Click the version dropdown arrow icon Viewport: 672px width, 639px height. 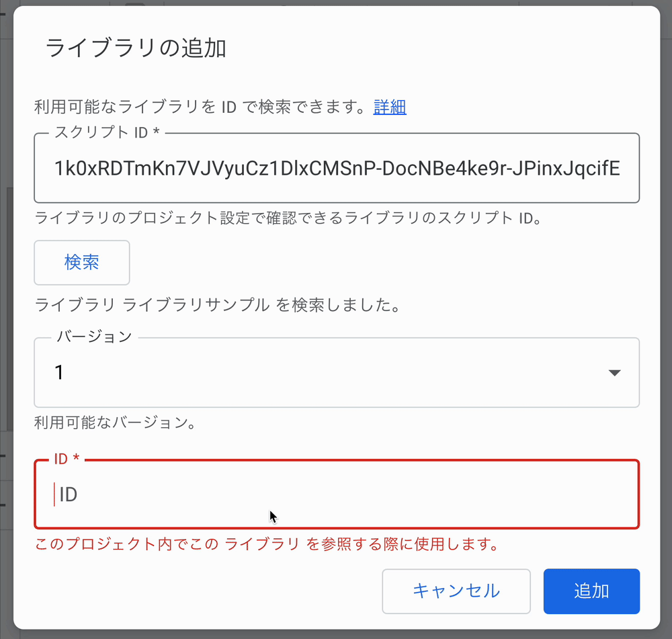[615, 373]
